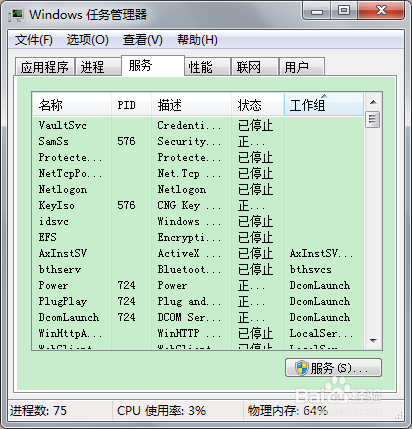The image size is (412, 429).
Task: Sort services by 状态 column header
Action: pyautogui.click(x=257, y=105)
